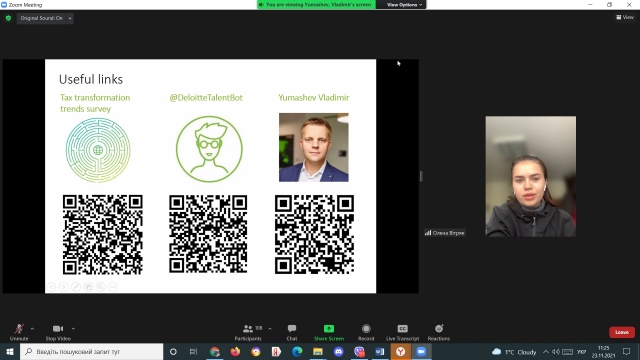Open the clock showing 11:25
Image resolution: width=640 pixels, height=360 pixels.
[x=603, y=351]
